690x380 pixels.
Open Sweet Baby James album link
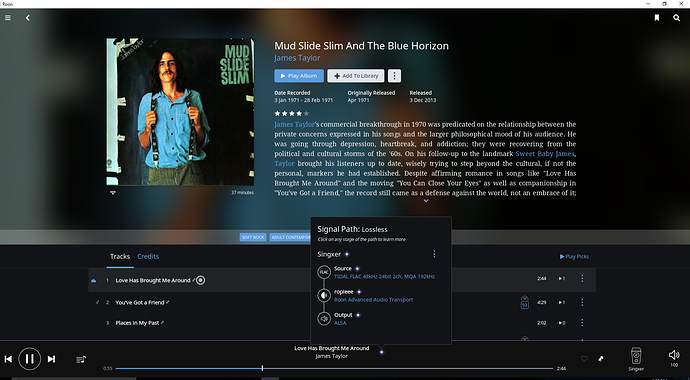click(545, 153)
